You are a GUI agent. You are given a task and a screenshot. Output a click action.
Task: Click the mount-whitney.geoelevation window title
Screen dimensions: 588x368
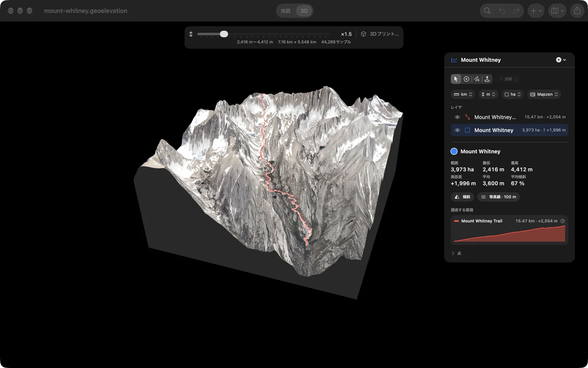click(x=86, y=11)
